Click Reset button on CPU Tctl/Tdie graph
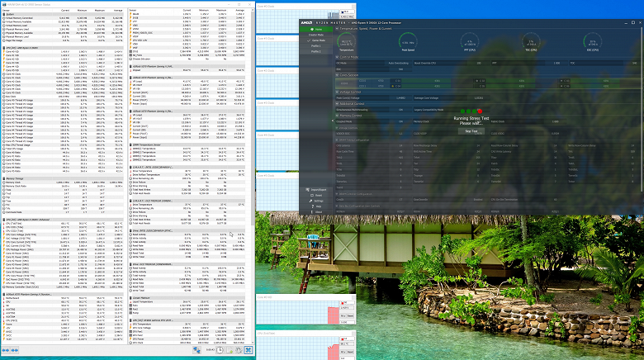 click(x=350, y=353)
